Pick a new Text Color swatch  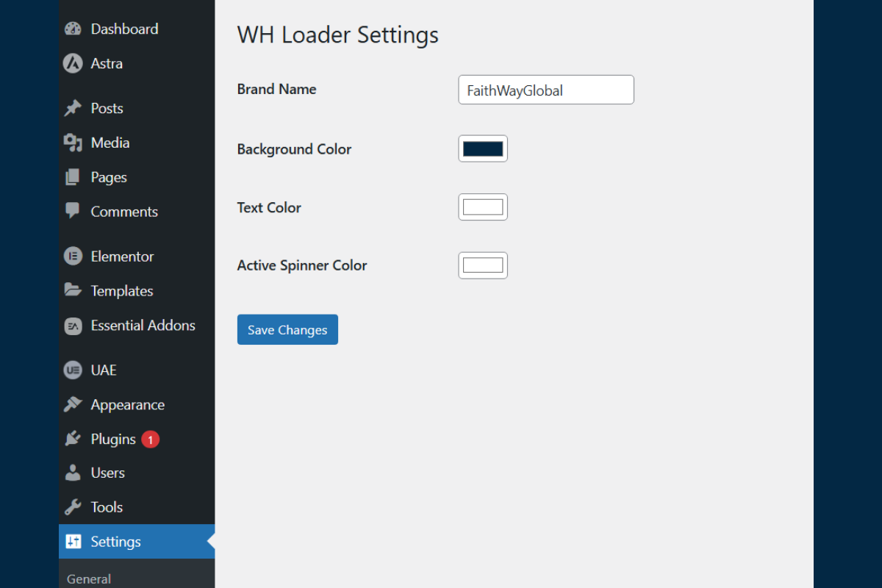483,207
